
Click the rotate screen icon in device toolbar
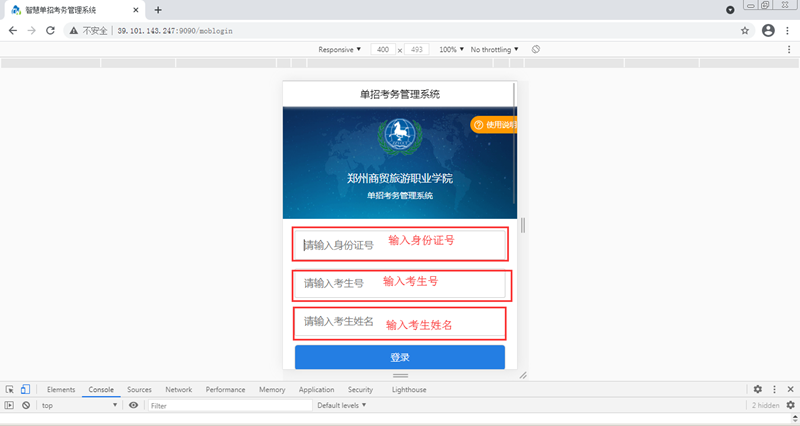point(536,49)
